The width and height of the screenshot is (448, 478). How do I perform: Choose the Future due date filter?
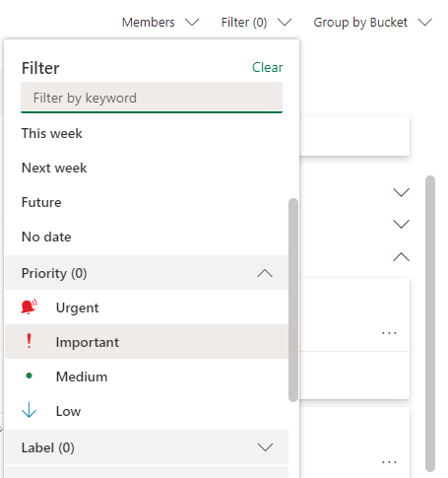41,202
